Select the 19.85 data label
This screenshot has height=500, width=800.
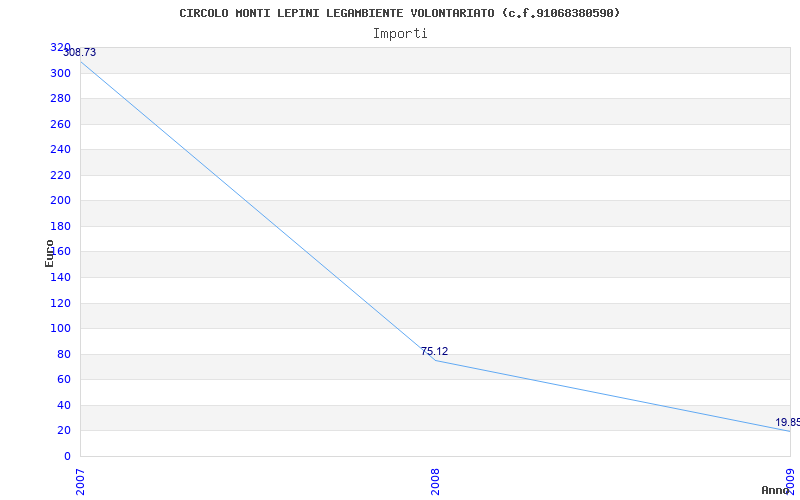click(788, 422)
